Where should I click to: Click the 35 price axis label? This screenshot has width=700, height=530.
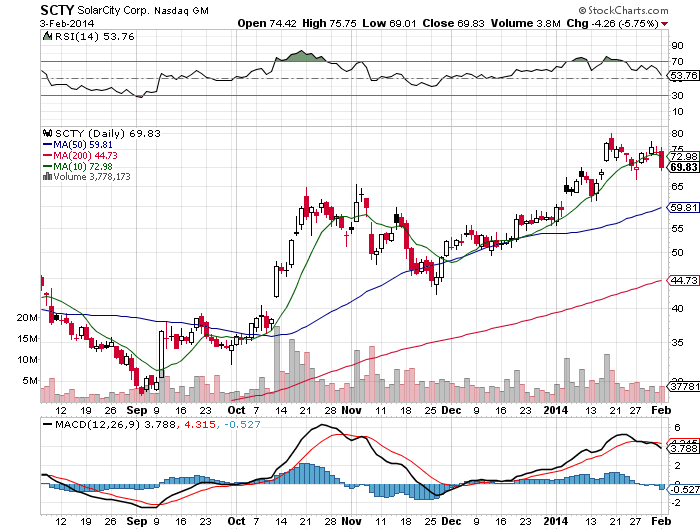point(677,342)
